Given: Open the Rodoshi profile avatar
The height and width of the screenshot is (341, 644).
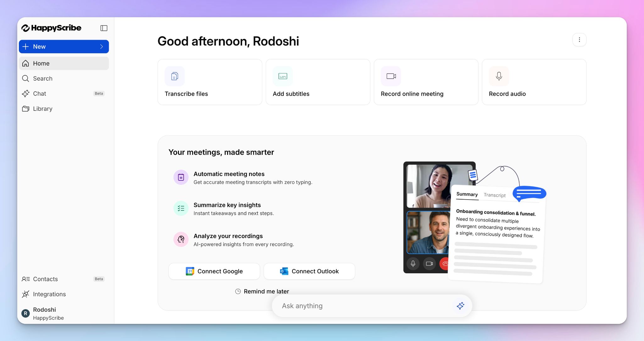Looking at the screenshot, I should (25, 313).
